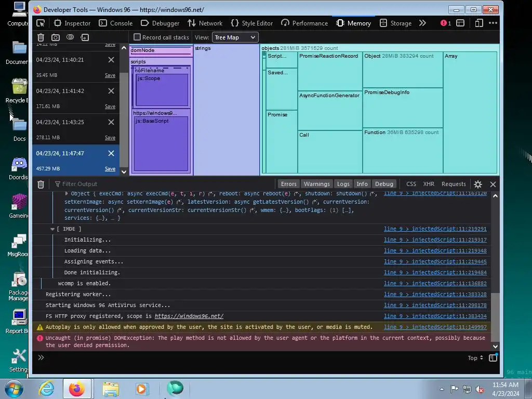Switch to the Storage tab

click(395, 23)
